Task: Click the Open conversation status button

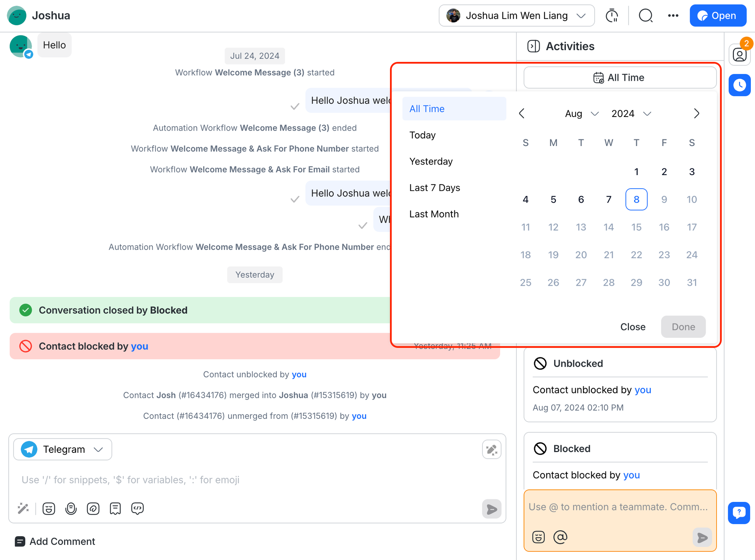Action: point(718,16)
